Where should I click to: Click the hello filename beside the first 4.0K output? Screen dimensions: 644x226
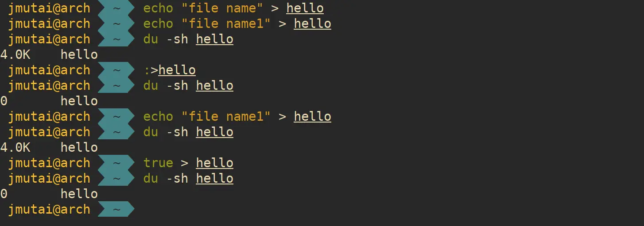click(x=79, y=54)
